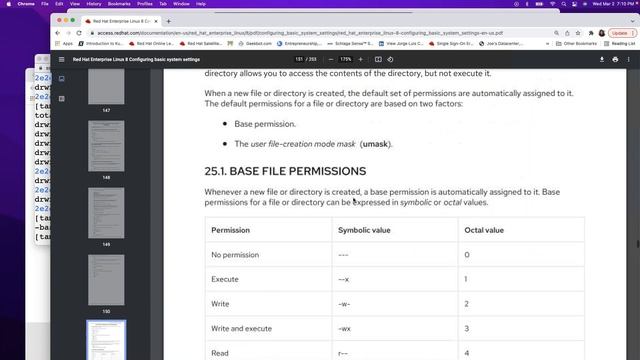Open the Wi-Fi status menu

[x=552, y=4]
